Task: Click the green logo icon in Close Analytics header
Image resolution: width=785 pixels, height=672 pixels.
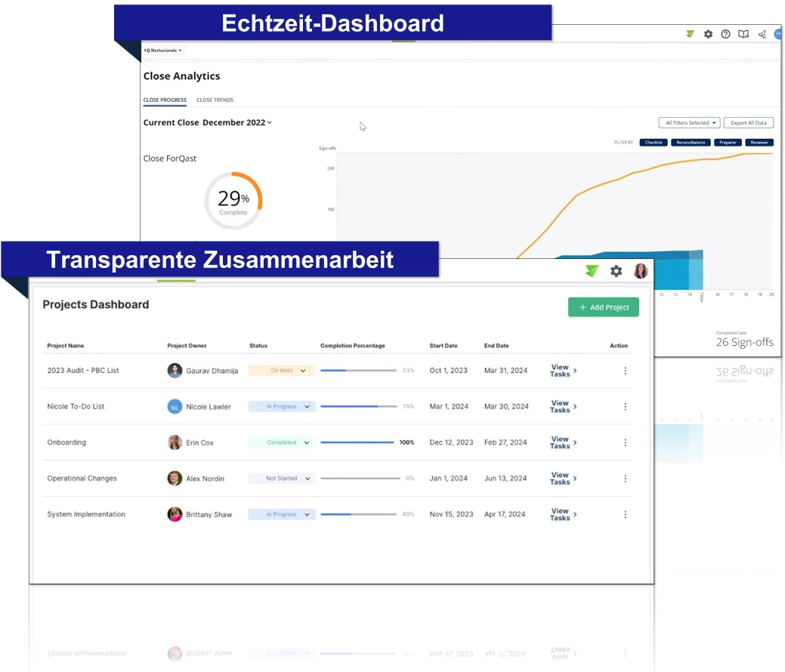Action: (690, 34)
